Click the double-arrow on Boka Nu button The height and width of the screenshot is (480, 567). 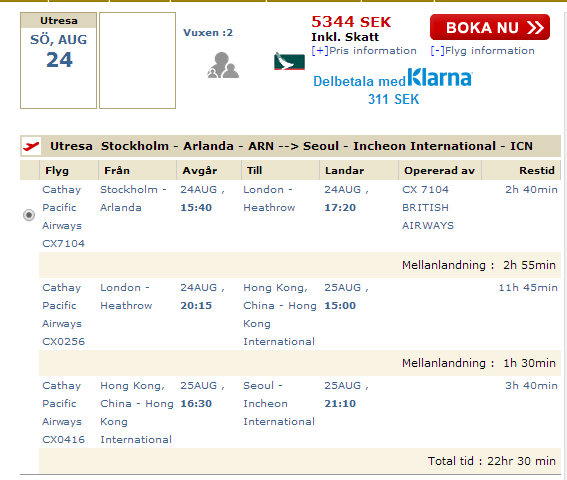click(535, 27)
